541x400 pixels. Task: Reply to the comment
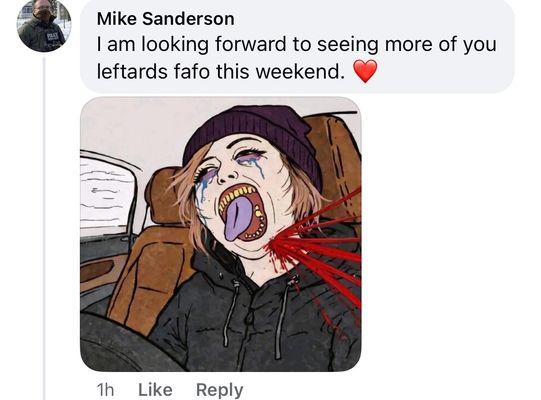coord(219,390)
